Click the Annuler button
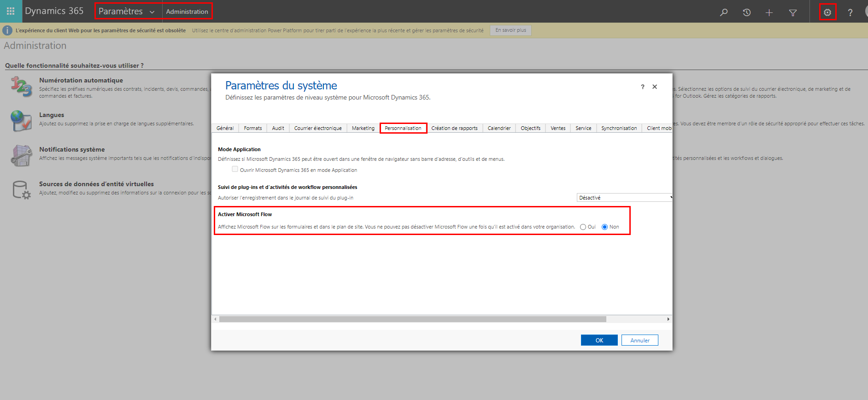Image resolution: width=868 pixels, height=400 pixels. (x=639, y=340)
